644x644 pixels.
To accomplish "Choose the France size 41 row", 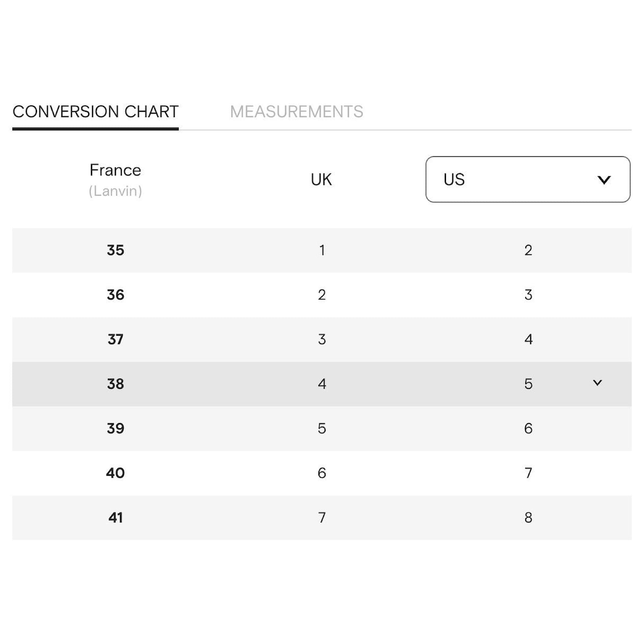I will click(322, 518).
